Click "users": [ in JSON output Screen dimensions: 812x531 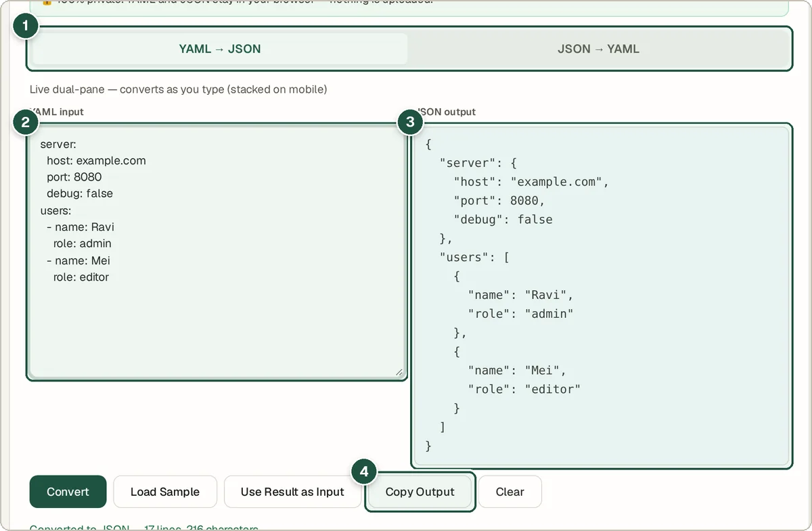click(x=474, y=258)
